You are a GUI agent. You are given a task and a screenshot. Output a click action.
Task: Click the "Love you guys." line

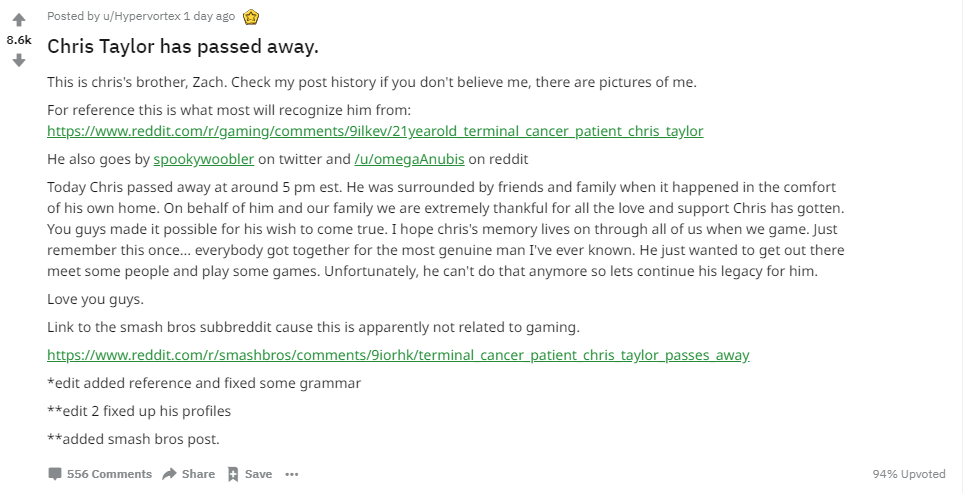tap(93, 299)
